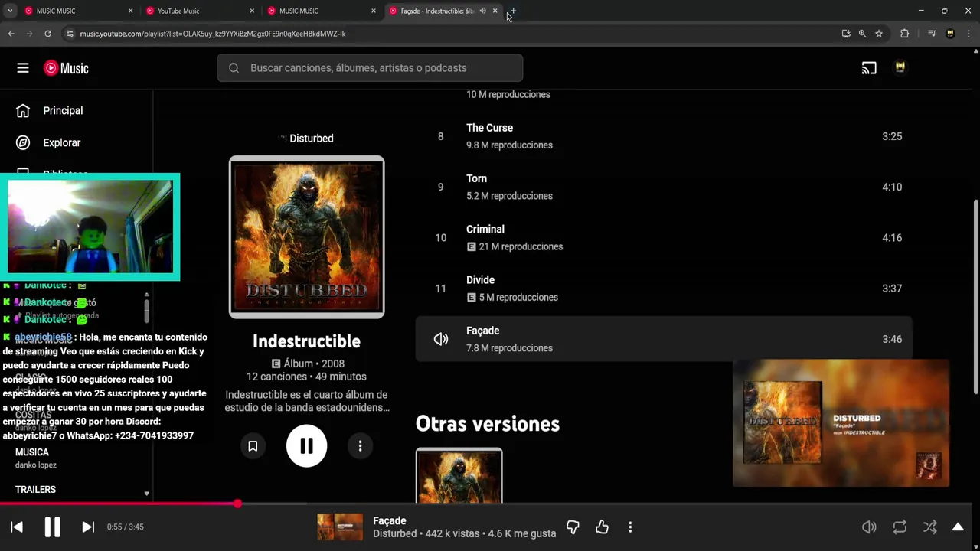This screenshot has width=980, height=551.
Task: Skip to previous track
Action: coord(17,527)
